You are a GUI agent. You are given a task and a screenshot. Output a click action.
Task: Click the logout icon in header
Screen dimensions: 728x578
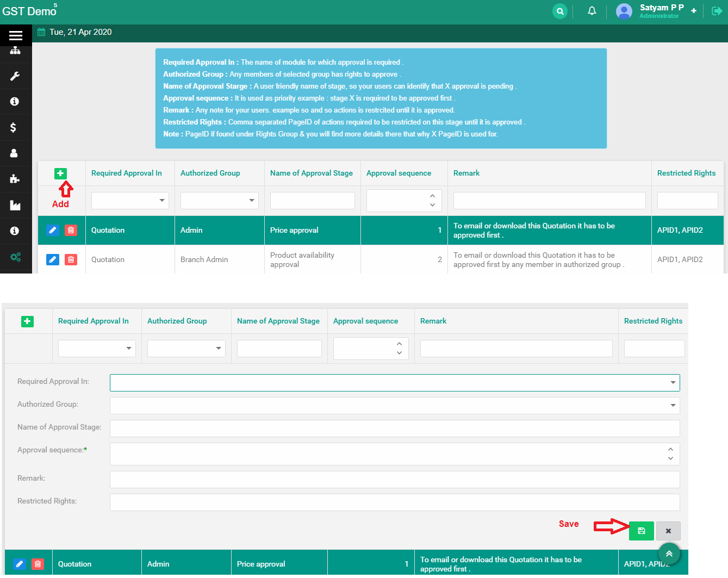tap(717, 11)
